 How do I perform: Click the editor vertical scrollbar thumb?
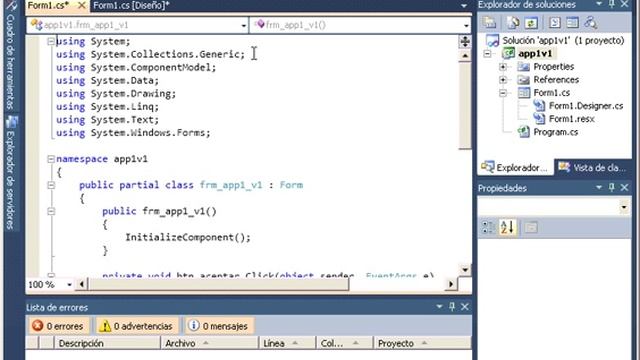coord(465,106)
